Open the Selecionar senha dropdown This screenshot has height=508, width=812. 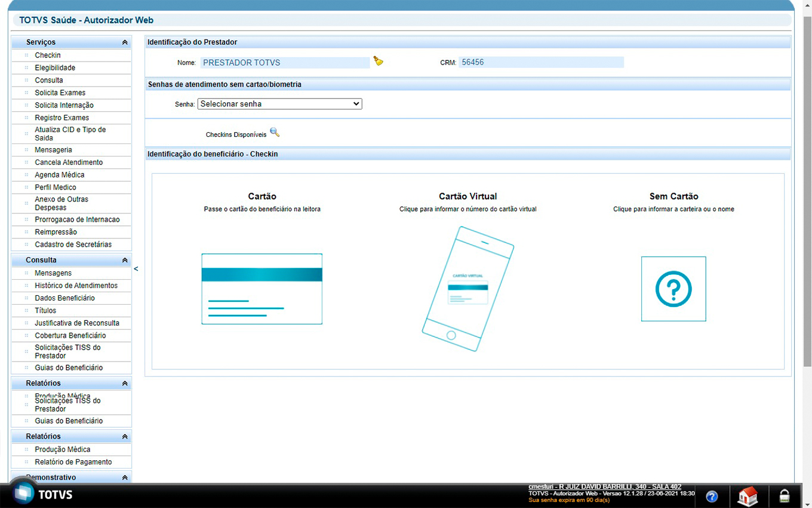tap(279, 104)
